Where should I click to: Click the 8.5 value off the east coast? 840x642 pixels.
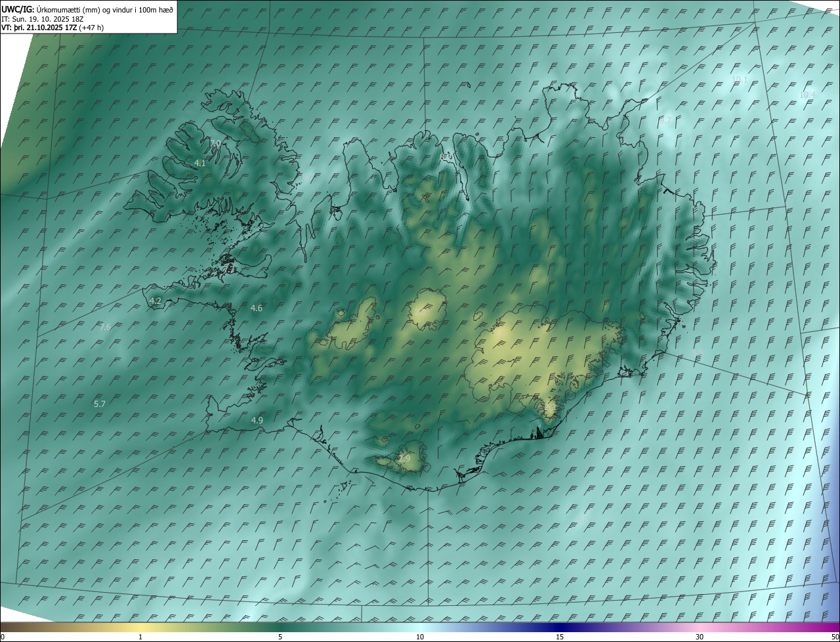click(x=696, y=353)
